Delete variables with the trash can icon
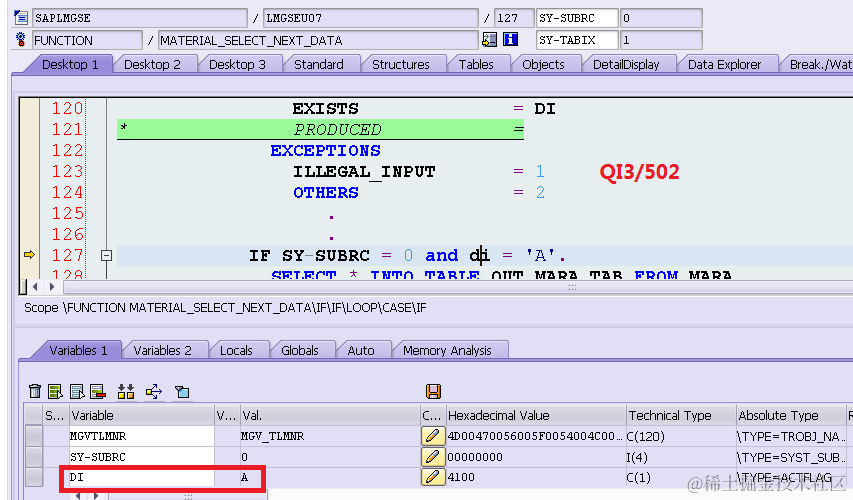The height and width of the screenshot is (500, 853). [x=35, y=391]
